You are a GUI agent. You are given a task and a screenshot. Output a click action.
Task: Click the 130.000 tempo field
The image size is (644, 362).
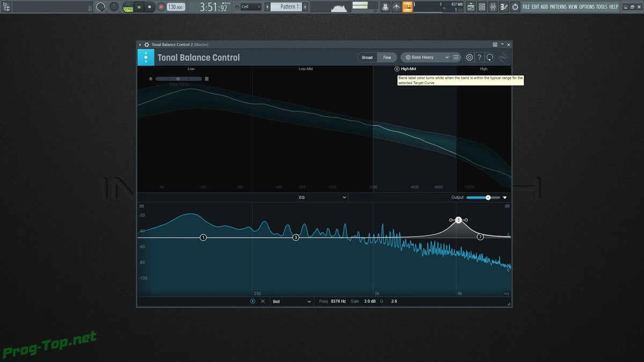click(175, 7)
